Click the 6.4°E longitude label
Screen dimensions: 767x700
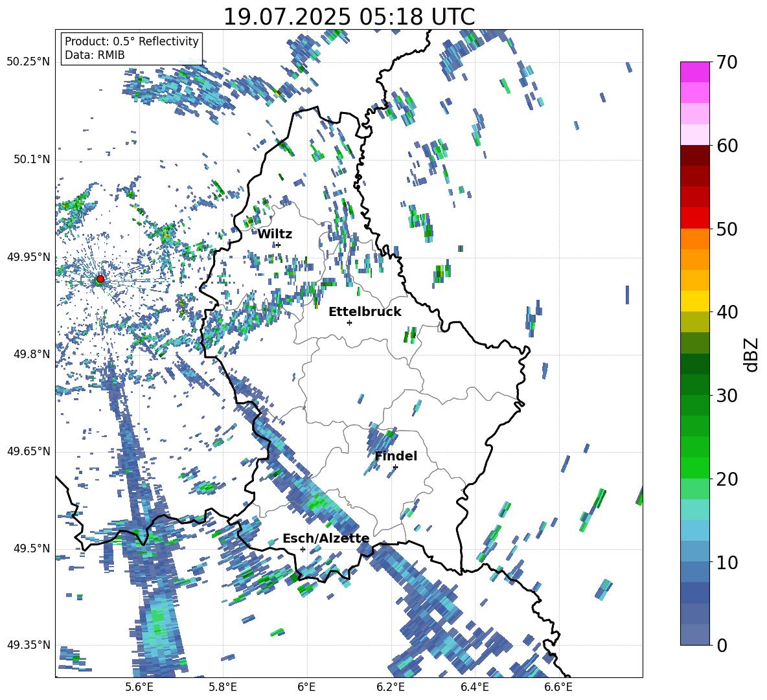point(474,687)
